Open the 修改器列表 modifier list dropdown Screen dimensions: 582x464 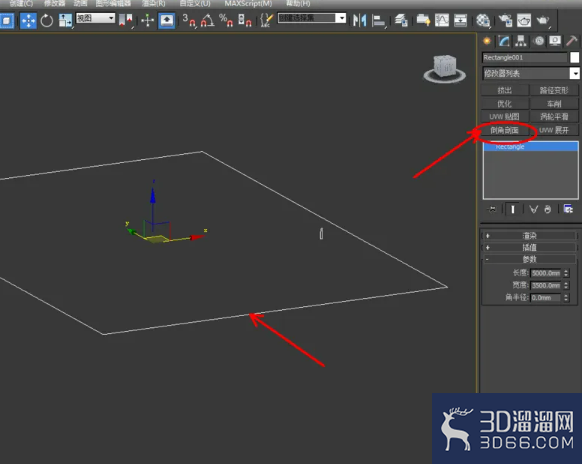click(530, 73)
